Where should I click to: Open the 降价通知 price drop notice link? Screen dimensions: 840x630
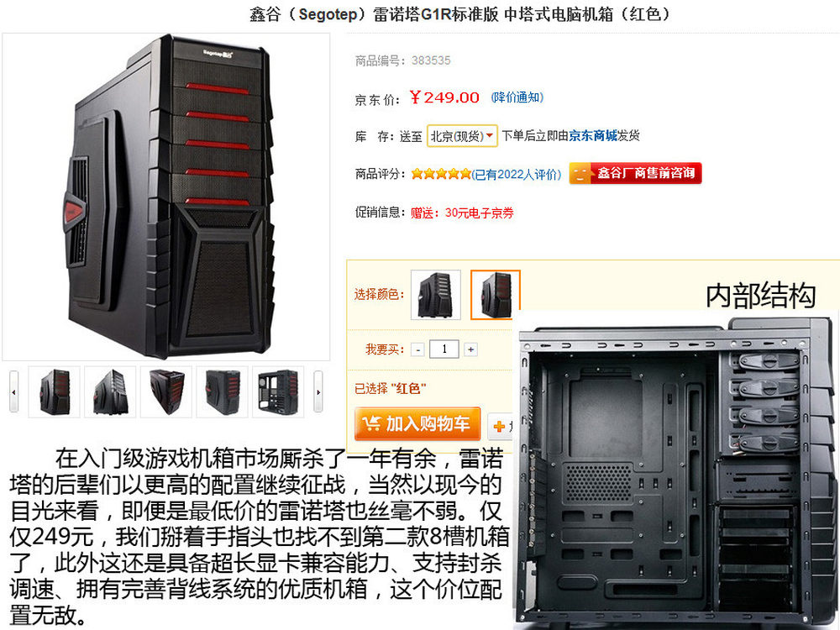click(x=517, y=97)
